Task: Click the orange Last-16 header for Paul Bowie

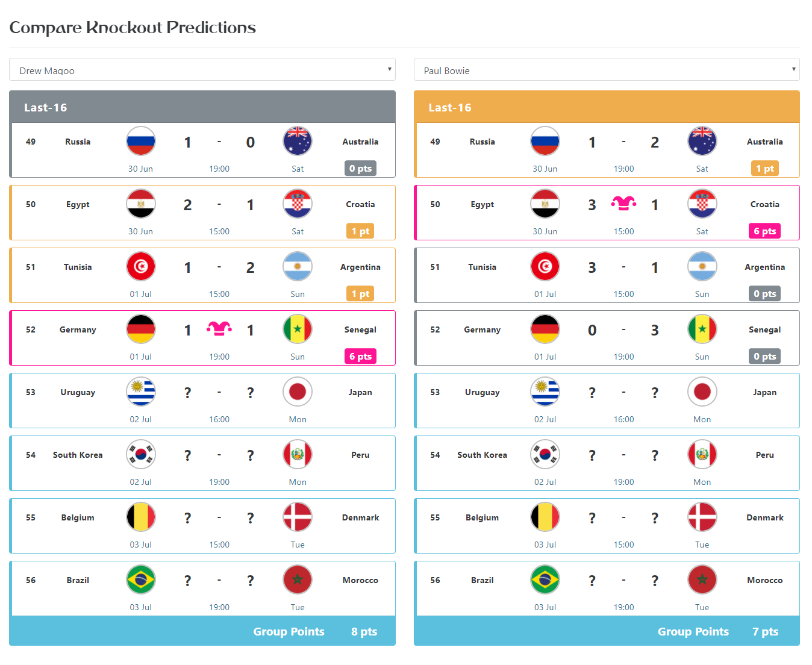Action: (607, 107)
